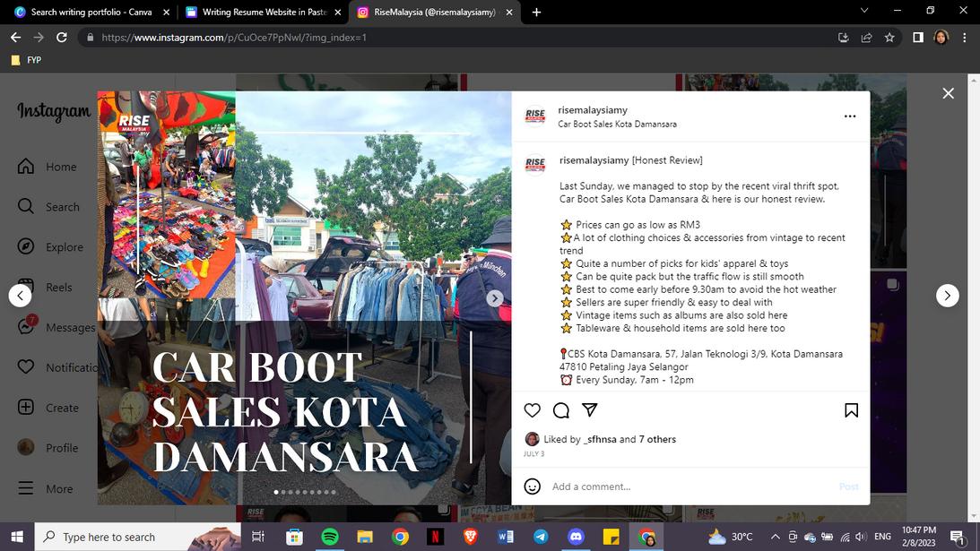Open Discord from the taskbar
980x551 pixels.
tap(576, 537)
